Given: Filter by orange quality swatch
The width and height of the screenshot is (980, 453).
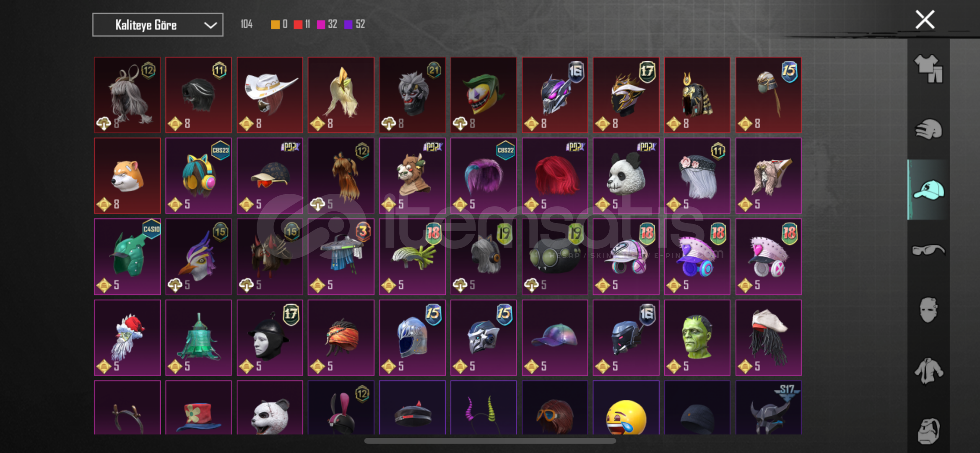Looking at the screenshot, I should pyautogui.click(x=279, y=24).
